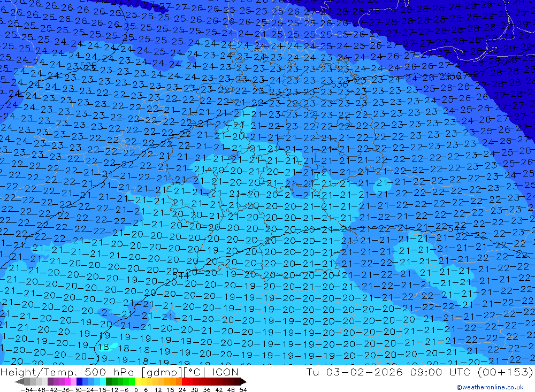Click the dark right arrow of color scale

click(243, 382)
